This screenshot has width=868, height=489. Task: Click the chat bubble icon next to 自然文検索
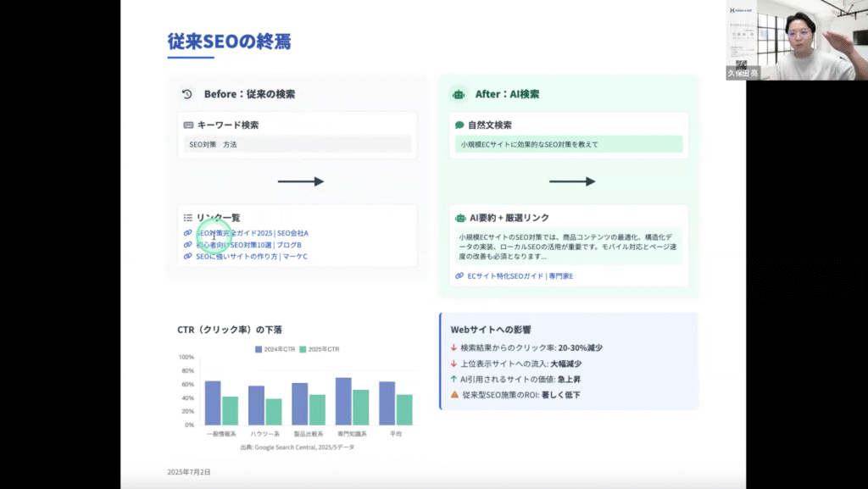[459, 125]
